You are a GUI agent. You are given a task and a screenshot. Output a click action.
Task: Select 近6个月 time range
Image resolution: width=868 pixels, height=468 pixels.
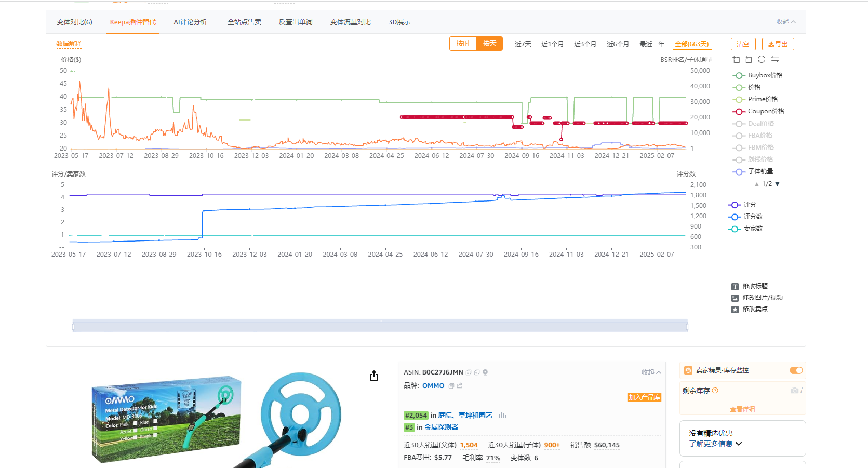(618, 44)
